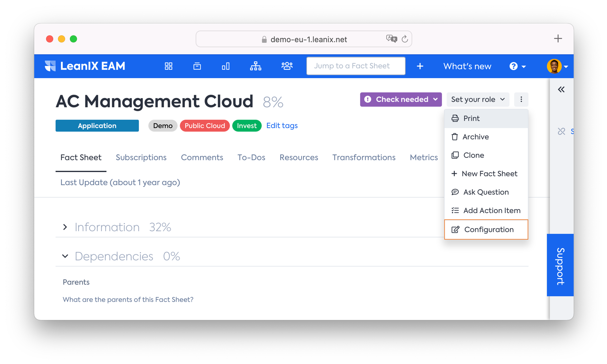
Task: Switch to the Comments tab
Action: 202,157
